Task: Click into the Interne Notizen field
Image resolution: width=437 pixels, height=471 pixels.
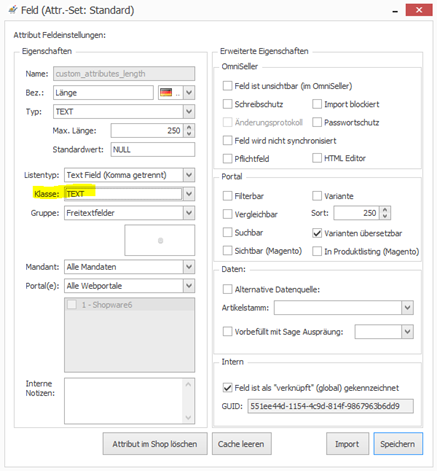Action: pyautogui.click(x=129, y=401)
